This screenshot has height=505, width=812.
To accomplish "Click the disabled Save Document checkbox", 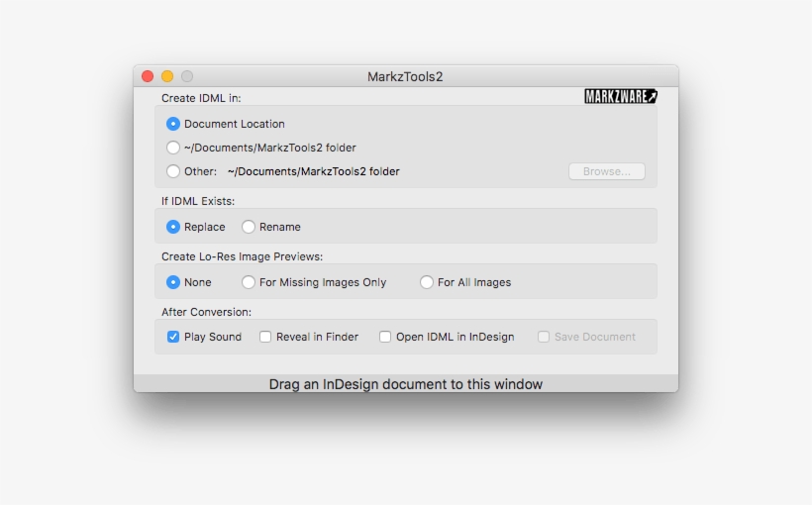I will pos(544,337).
